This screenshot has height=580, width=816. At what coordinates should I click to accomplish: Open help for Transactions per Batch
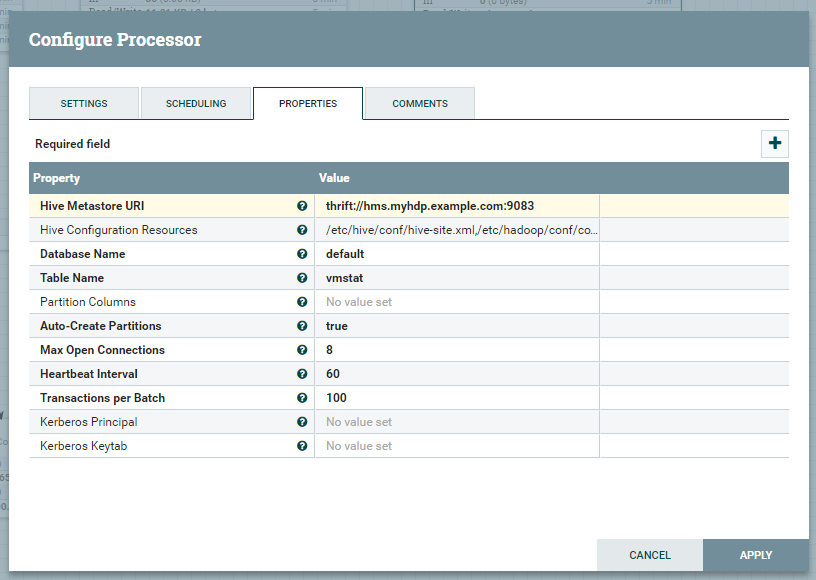click(x=302, y=398)
